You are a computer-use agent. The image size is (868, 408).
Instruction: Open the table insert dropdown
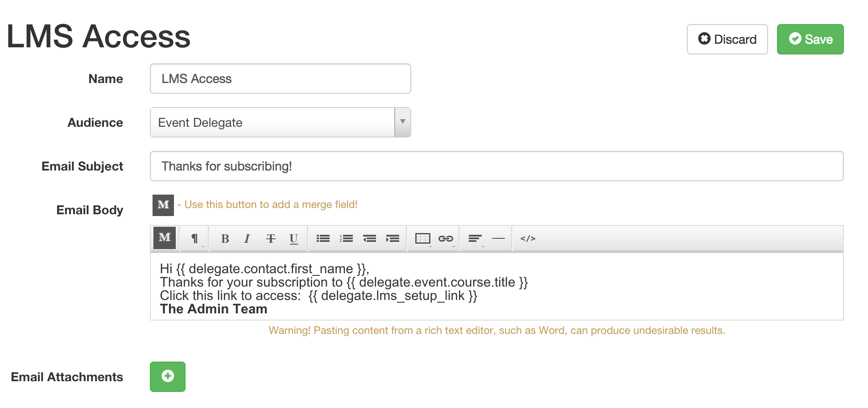(423, 239)
